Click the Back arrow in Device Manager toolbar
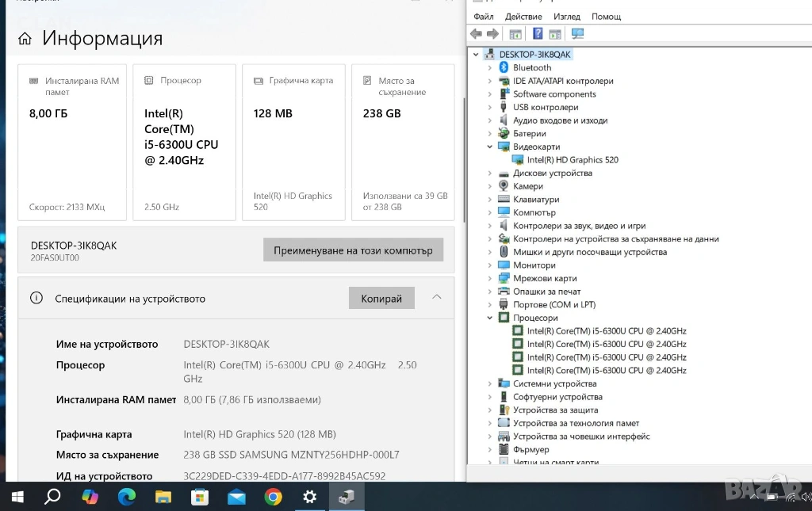 (x=476, y=34)
